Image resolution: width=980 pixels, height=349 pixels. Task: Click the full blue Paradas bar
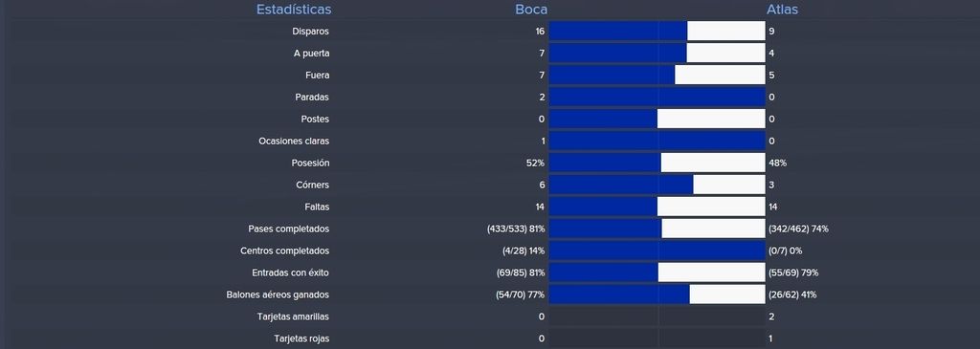(657, 97)
